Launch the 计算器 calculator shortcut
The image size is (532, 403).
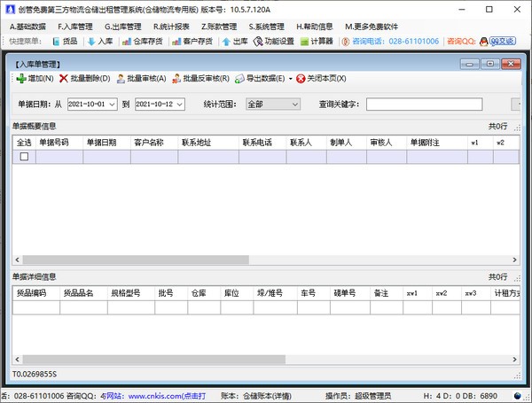pos(317,42)
